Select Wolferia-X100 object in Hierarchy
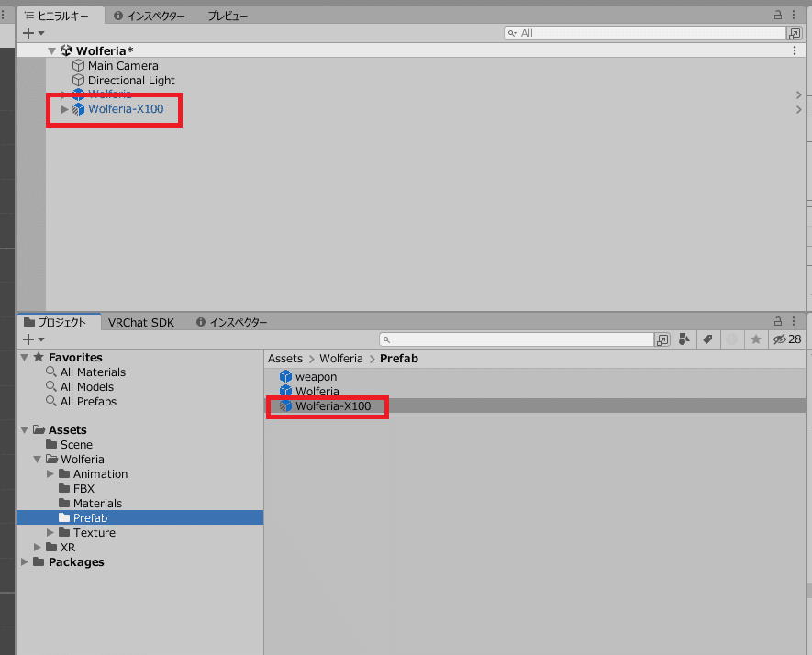This screenshot has height=655, width=812. 126,109
